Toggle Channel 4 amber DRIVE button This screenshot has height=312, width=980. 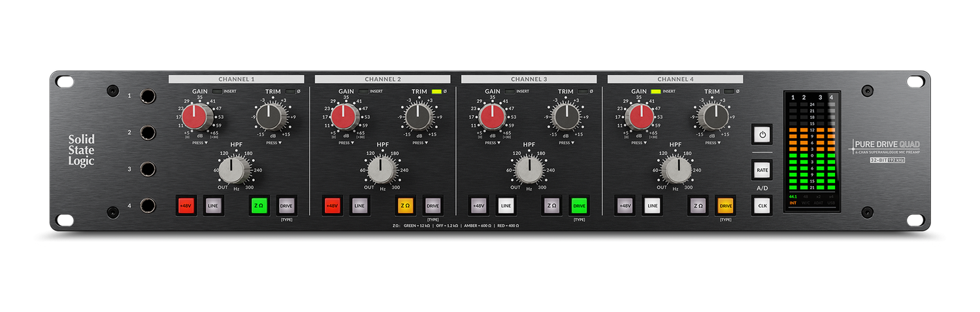pos(725,206)
